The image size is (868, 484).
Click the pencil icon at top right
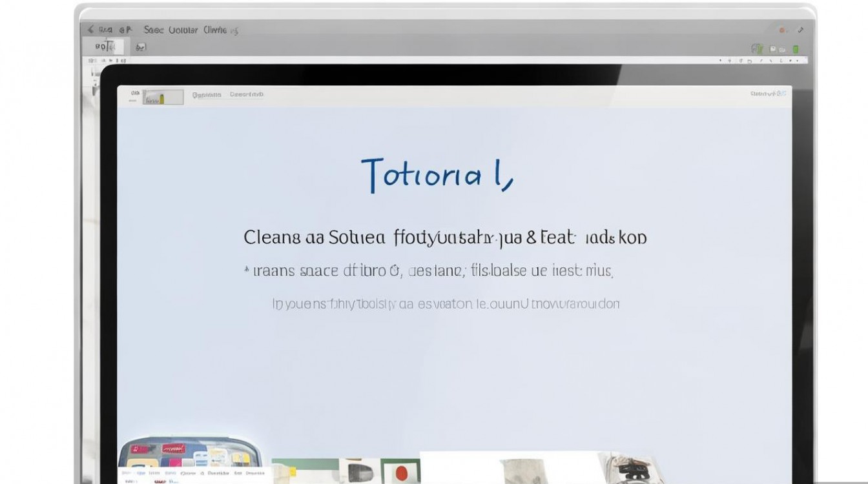pyautogui.click(x=800, y=30)
